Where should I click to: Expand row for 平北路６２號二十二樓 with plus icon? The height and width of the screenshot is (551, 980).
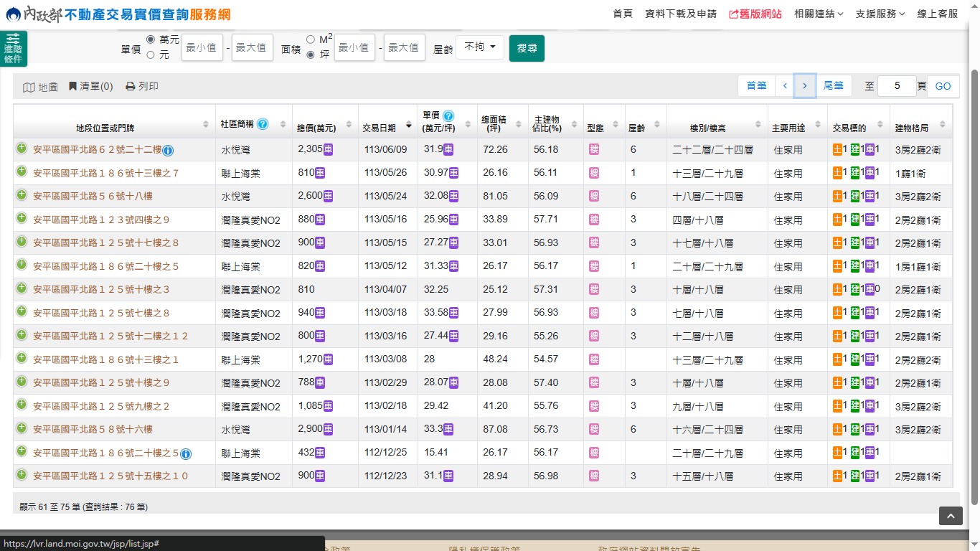tap(22, 149)
